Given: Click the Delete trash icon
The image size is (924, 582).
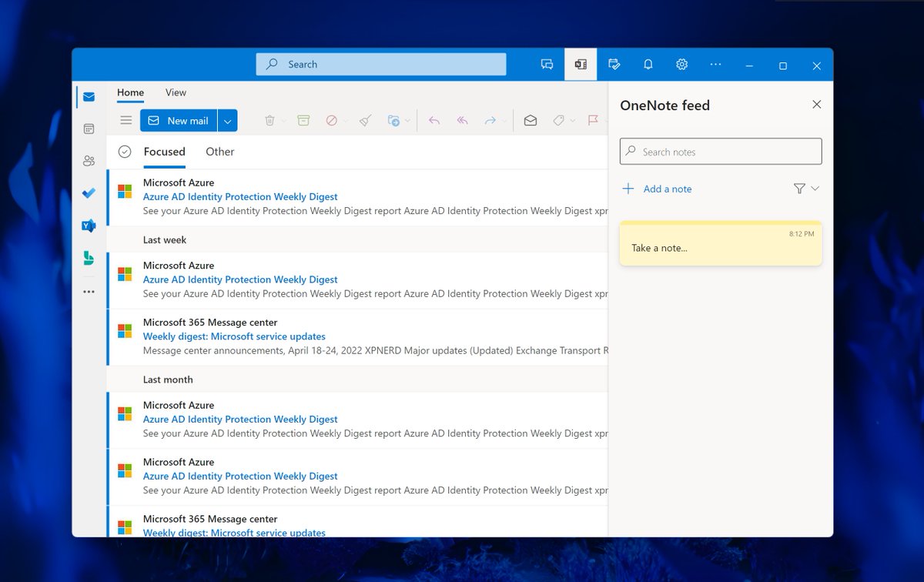Looking at the screenshot, I should [x=269, y=121].
